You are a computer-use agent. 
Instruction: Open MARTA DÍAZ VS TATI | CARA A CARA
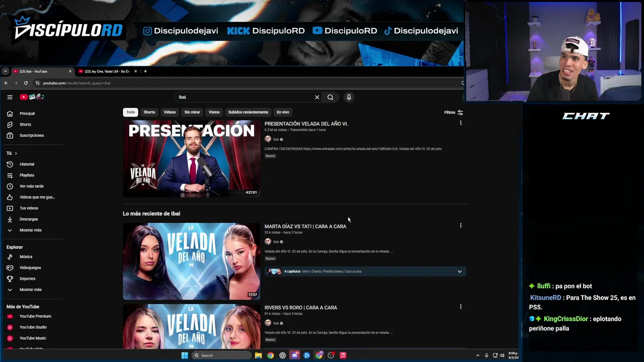tap(305, 226)
